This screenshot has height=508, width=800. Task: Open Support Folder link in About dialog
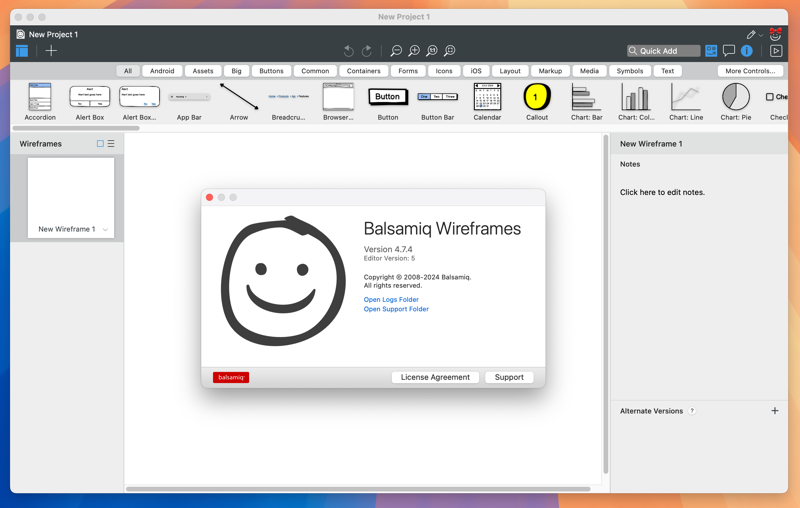click(x=396, y=309)
